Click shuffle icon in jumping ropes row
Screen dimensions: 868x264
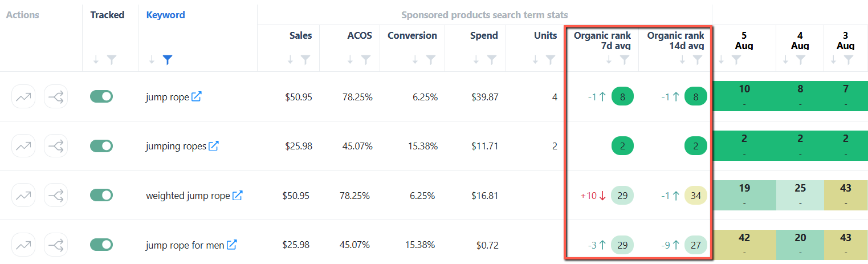pos(56,146)
